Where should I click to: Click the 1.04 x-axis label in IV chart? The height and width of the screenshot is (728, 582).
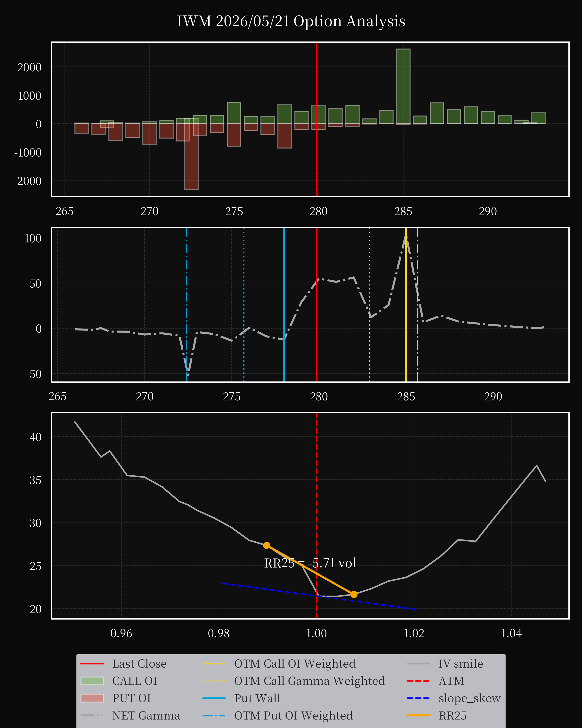(511, 633)
